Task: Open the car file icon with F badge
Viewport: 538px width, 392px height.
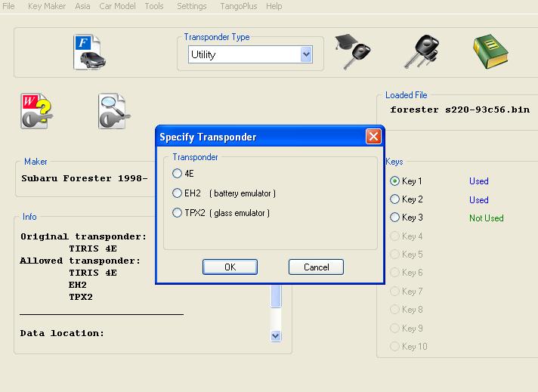Action: [x=89, y=52]
